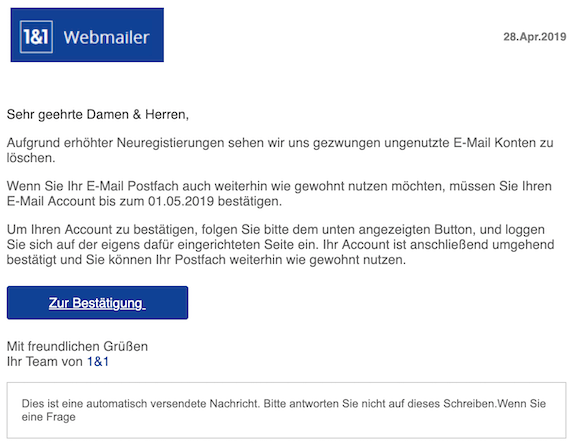Click the line 'Mit freundlichen Grüßen'

point(77,346)
